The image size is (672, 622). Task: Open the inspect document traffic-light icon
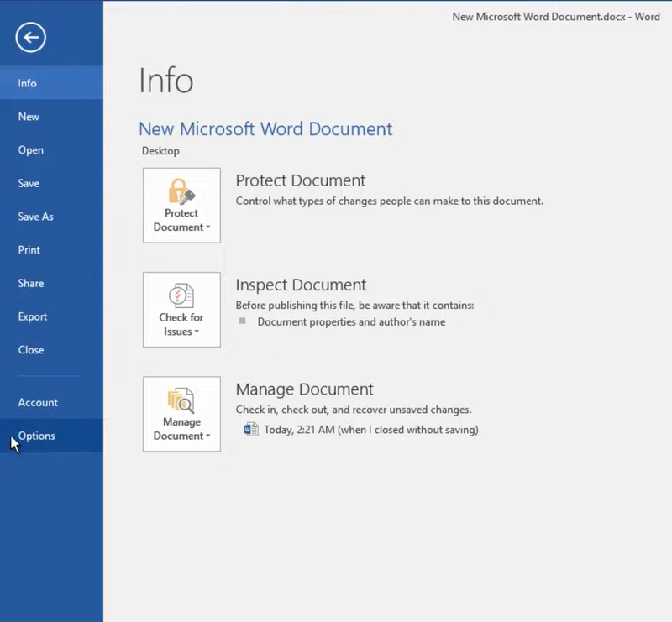click(181, 295)
